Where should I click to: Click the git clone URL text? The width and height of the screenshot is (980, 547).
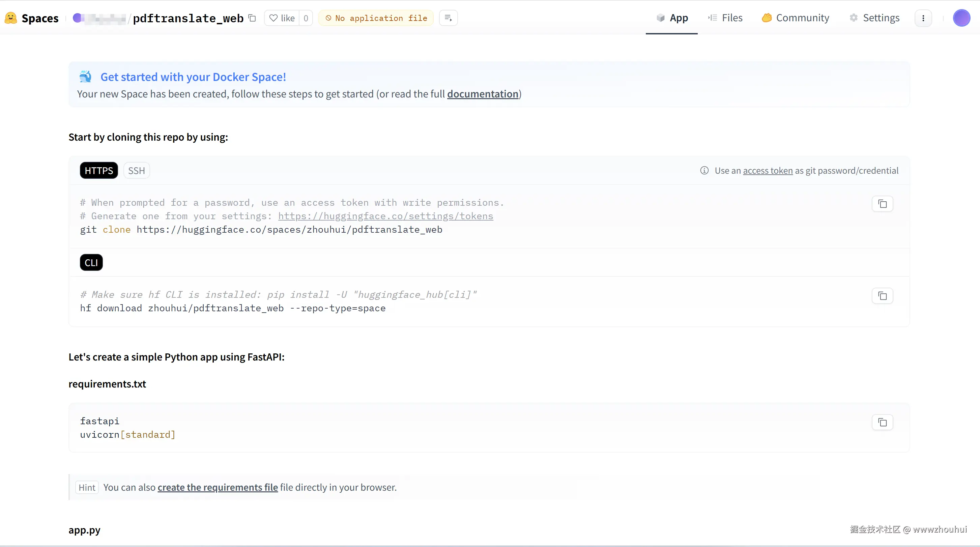tap(289, 230)
